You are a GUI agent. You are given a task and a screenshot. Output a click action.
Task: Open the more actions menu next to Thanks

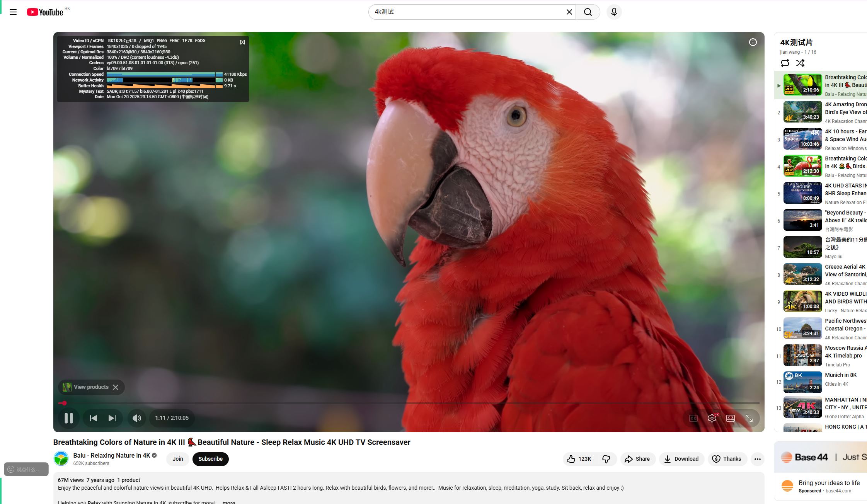(x=757, y=459)
